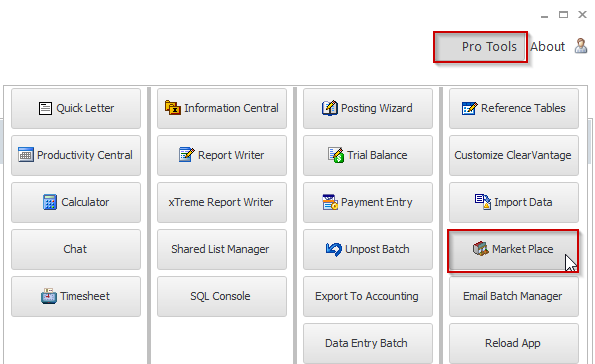This screenshot has height=364, width=595.
Task: Open Data Entry Batch
Action: [368, 344]
